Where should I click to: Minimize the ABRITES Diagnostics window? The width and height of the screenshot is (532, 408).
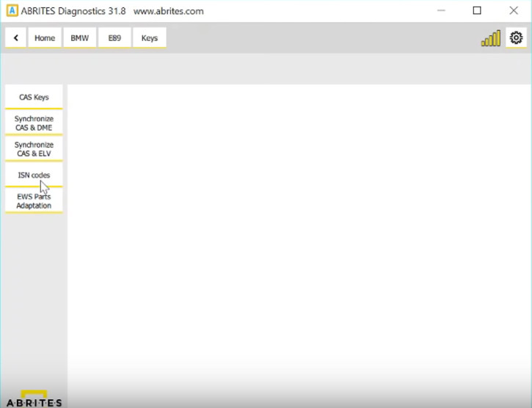pos(441,10)
